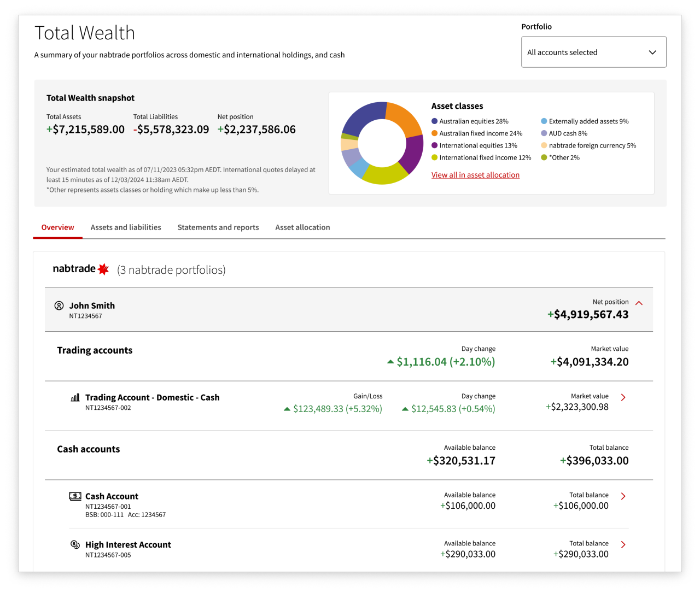Click the Trading accounts section heading
This screenshot has width=700, height=593.
(95, 350)
